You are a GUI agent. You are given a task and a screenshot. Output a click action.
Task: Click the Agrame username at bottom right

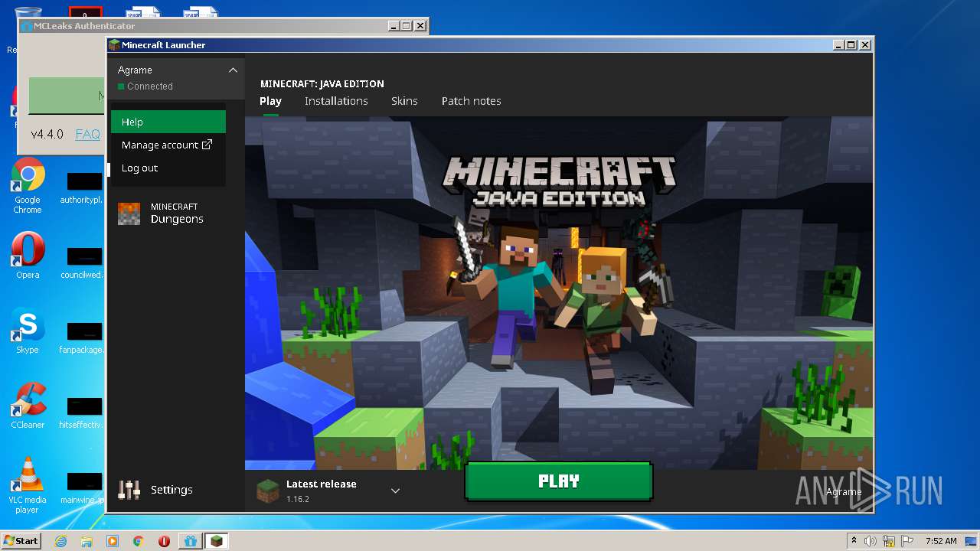click(x=844, y=491)
